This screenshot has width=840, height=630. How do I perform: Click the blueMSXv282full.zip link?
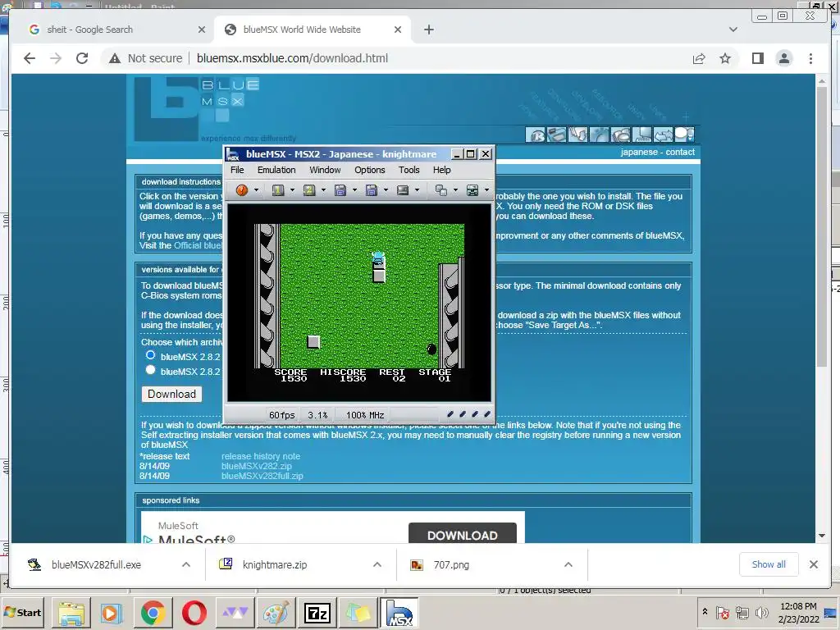[x=262, y=476]
